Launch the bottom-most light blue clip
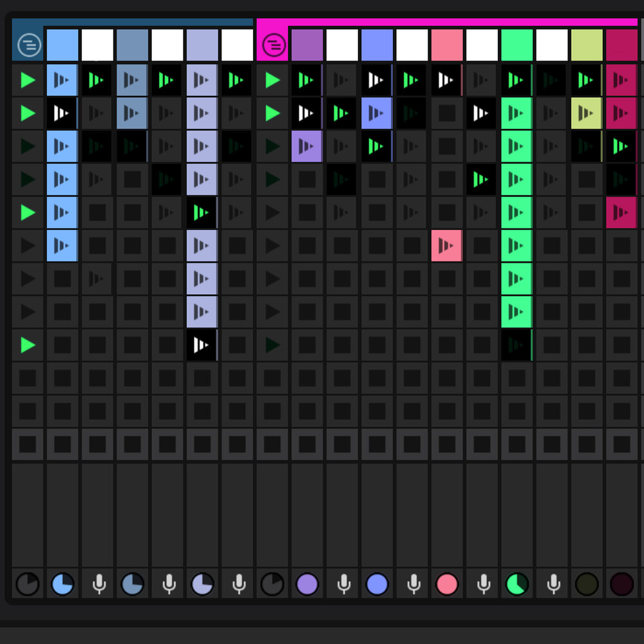Image resolution: width=644 pixels, height=644 pixels. coord(62,245)
